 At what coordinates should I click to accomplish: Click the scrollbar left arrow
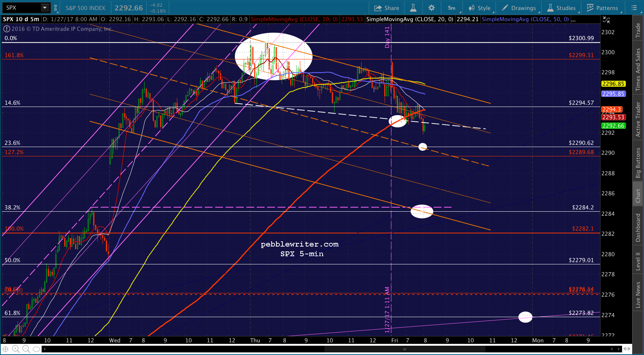tap(45, 349)
